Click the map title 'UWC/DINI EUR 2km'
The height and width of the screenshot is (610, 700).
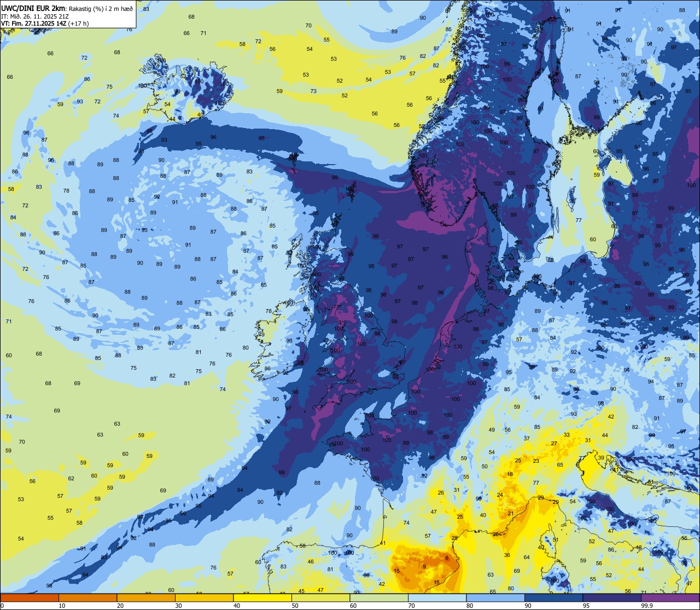33,8
